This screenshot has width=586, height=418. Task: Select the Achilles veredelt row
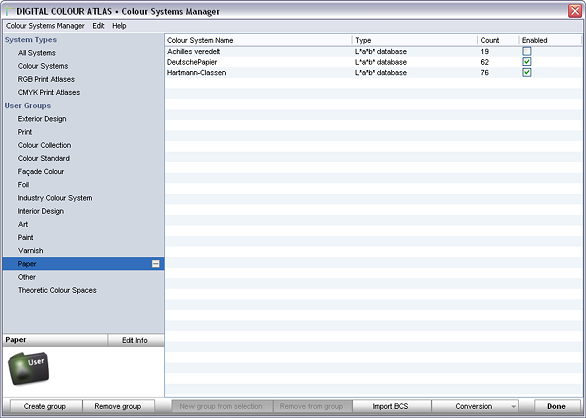coord(373,51)
